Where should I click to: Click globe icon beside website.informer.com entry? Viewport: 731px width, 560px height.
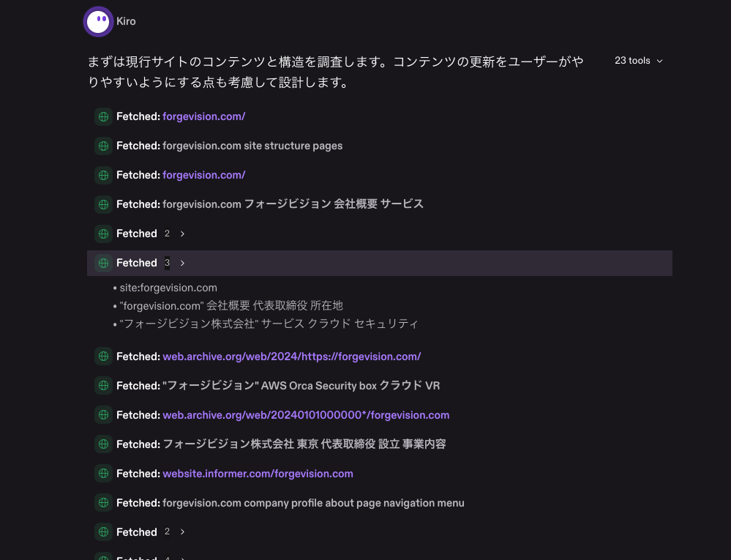[103, 474]
